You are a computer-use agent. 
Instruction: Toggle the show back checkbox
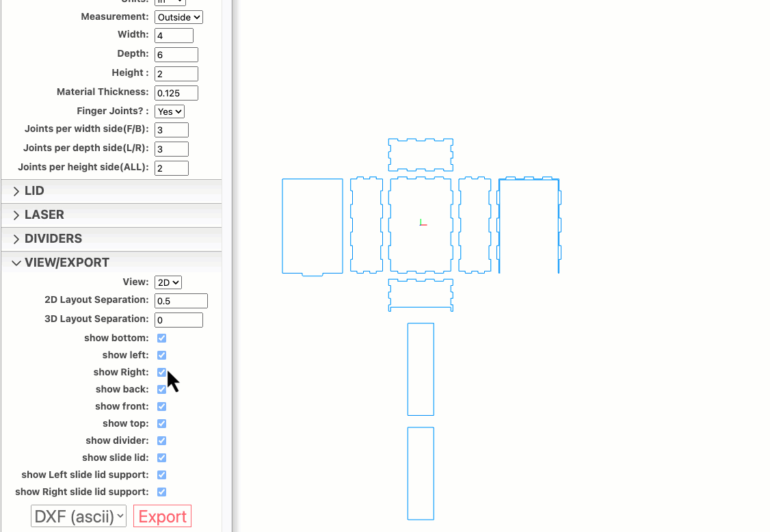pos(161,390)
